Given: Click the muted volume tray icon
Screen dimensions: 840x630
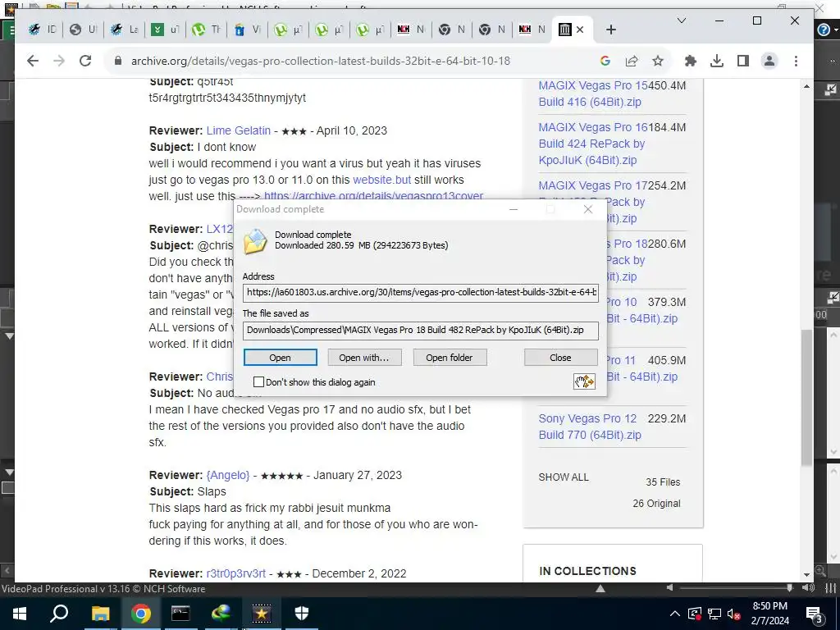Looking at the screenshot, I should [734, 614].
